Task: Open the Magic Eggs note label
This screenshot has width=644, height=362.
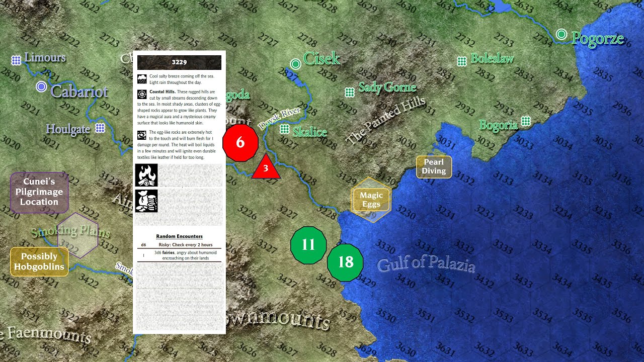Action: tap(371, 200)
